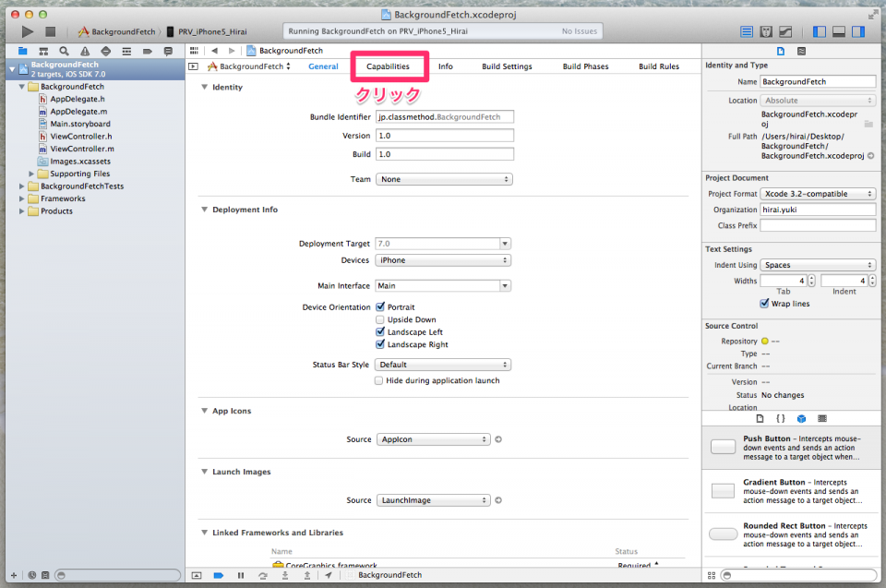Image resolution: width=886 pixels, height=588 pixels.
Task: Open the Deployment Target combo arrow
Action: pyautogui.click(x=505, y=244)
